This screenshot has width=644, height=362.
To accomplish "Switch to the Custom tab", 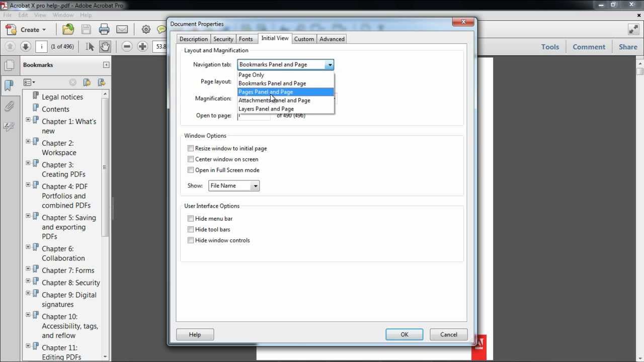I will tap(304, 39).
